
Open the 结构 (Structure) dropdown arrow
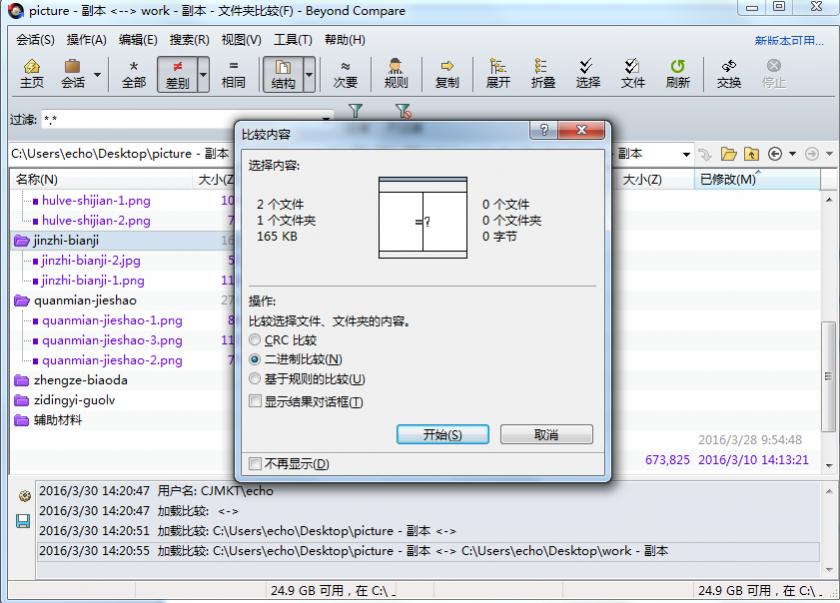pyautogui.click(x=311, y=77)
